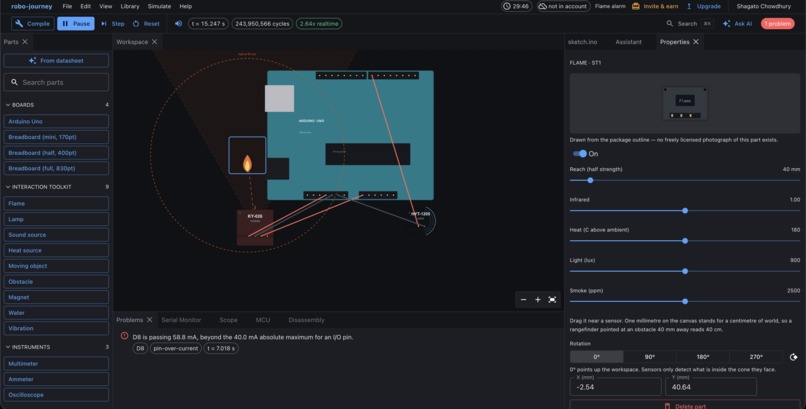Mute the simulation sound speaker icon

[x=178, y=24]
